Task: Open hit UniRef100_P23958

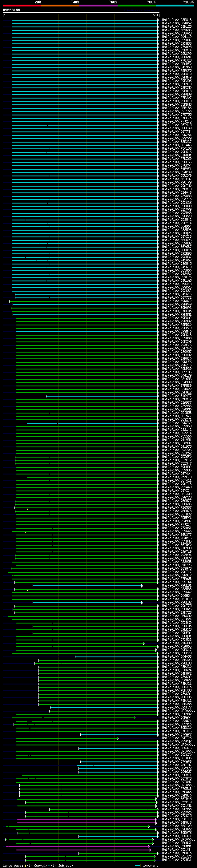Action: click(177, 562)
